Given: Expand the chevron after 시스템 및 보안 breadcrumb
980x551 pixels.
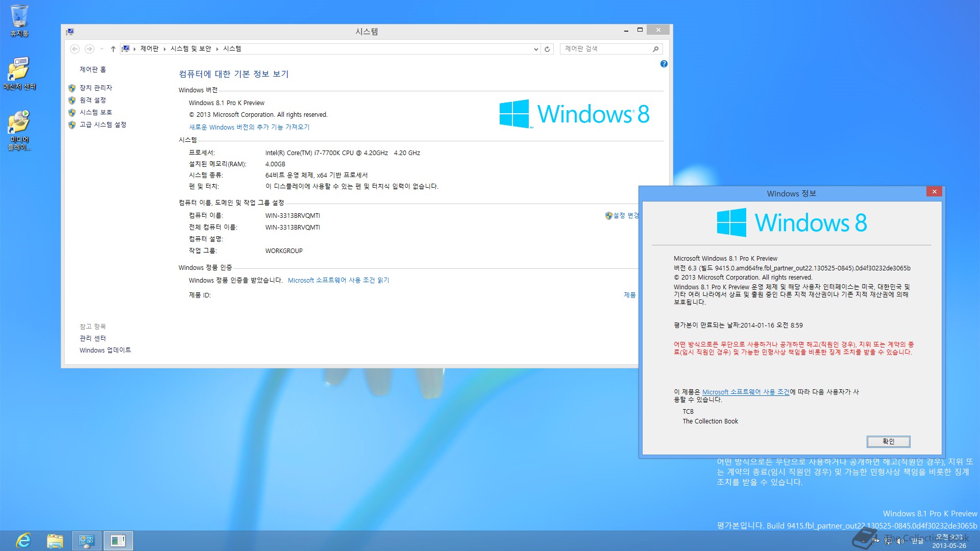Looking at the screenshot, I should click(217, 49).
